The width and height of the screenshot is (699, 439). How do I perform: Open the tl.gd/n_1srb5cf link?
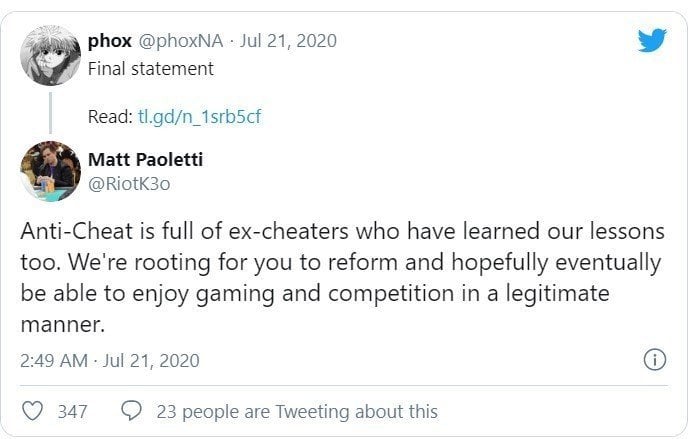pyautogui.click(x=199, y=117)
